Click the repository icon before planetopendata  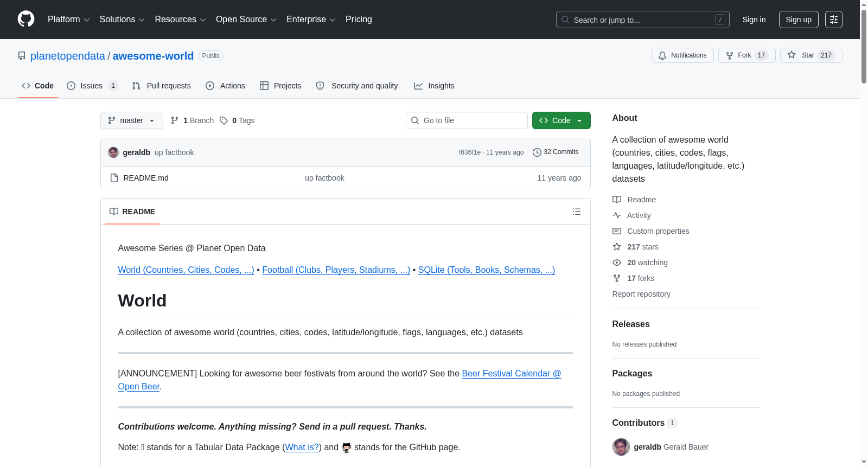click(22, 56)
